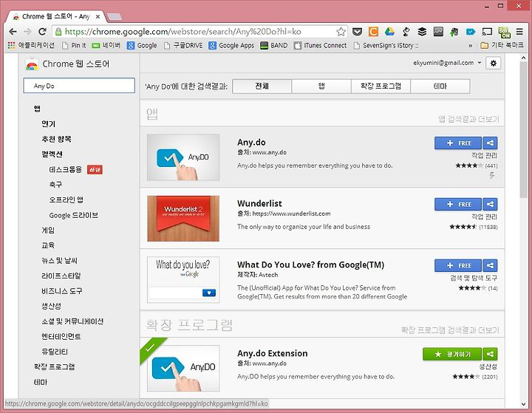Add What Do You Love with FREE

click(x=457, y=265)
